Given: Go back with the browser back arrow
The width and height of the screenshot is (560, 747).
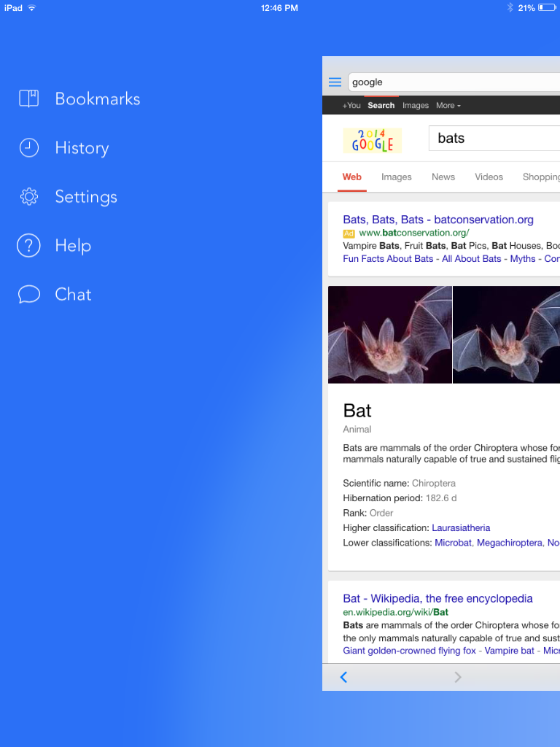Looking at the screenshot, I should (343, 677).
